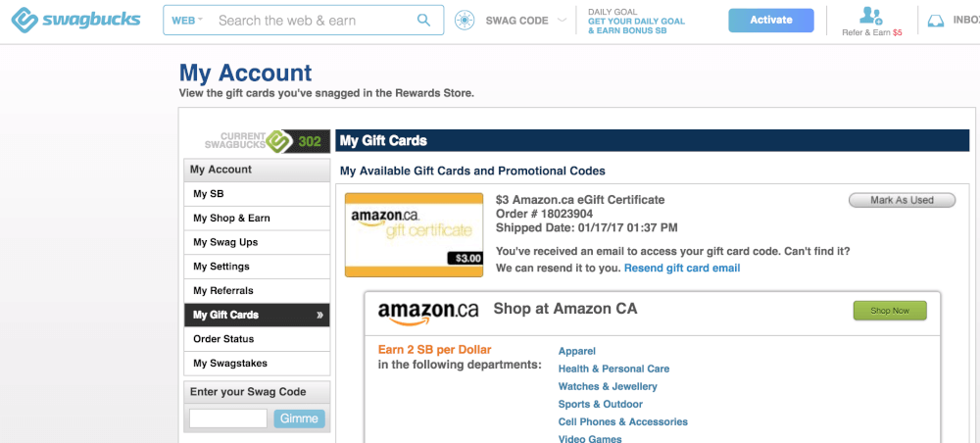Screen dimensions: 980x443
Task: Go to Order Status in sidebar
Action: tap(257, 339)
